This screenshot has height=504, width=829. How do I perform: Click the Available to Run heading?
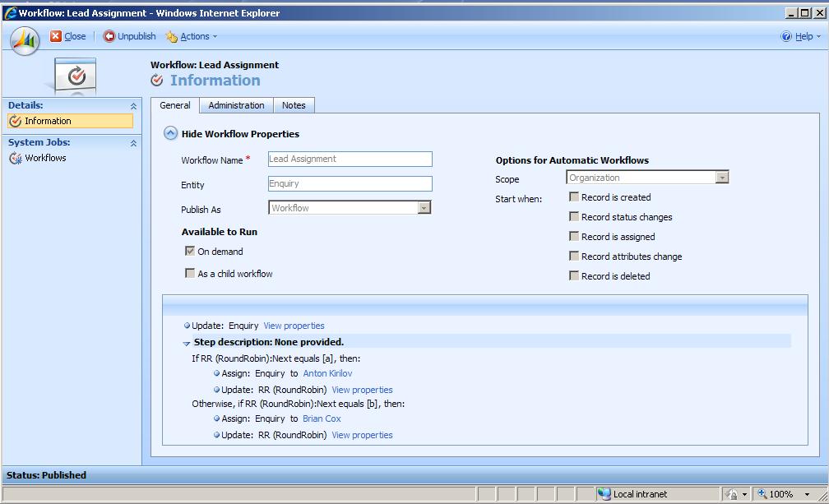(220, 231)
